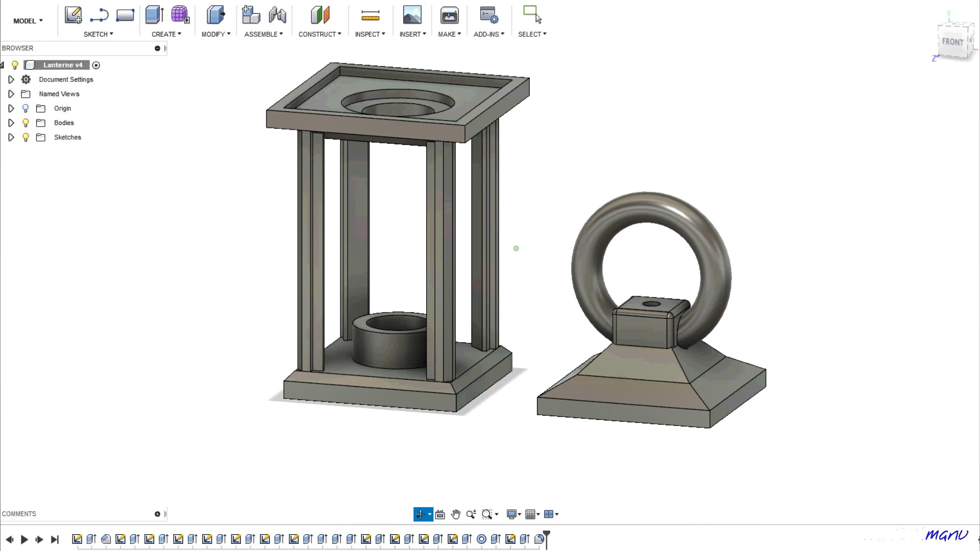Collapse the Browser panel dot
This screenshot has height=551, width=980.
(157, 48)
